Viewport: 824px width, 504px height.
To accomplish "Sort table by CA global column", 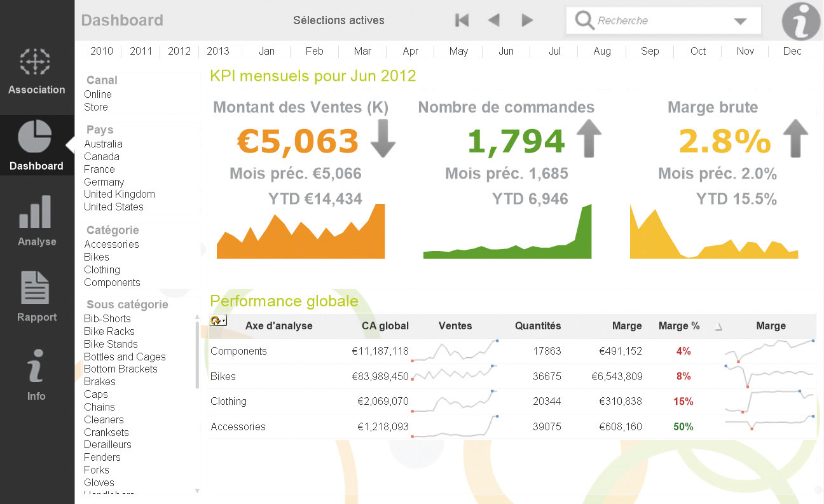I will point(385,325).
